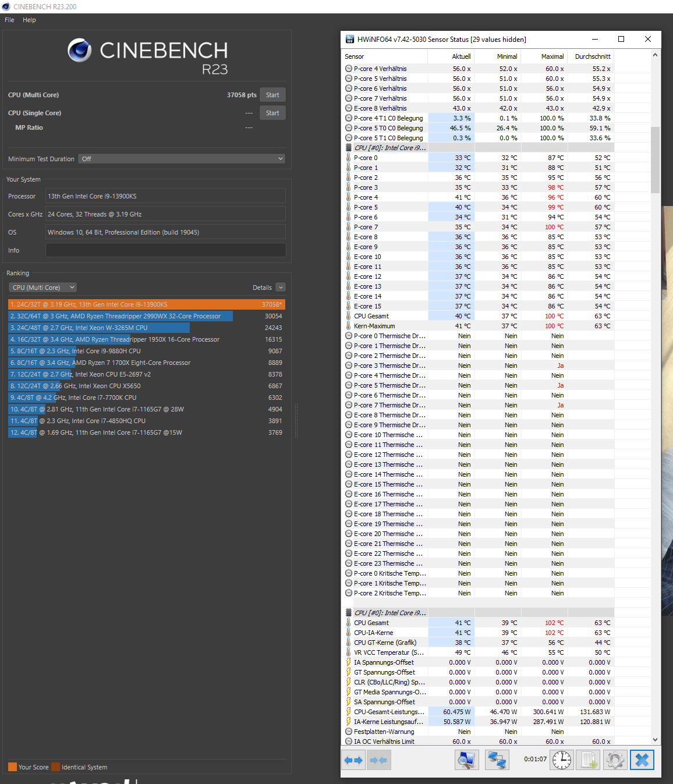Select the Xeon W-3265M ranking row

[147, 328]
